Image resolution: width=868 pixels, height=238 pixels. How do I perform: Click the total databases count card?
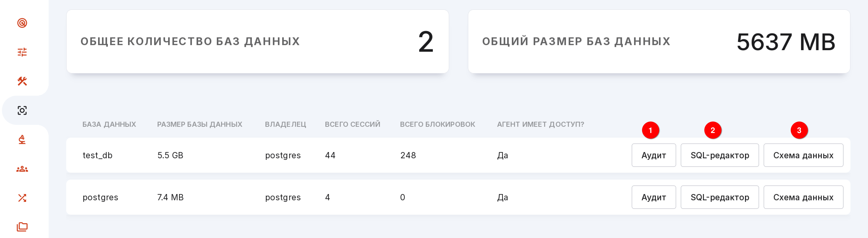[257, 41]
